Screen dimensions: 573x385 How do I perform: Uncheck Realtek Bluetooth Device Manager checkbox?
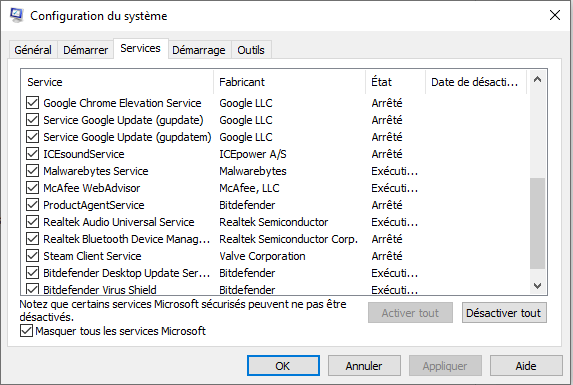[x=33, y=239]
